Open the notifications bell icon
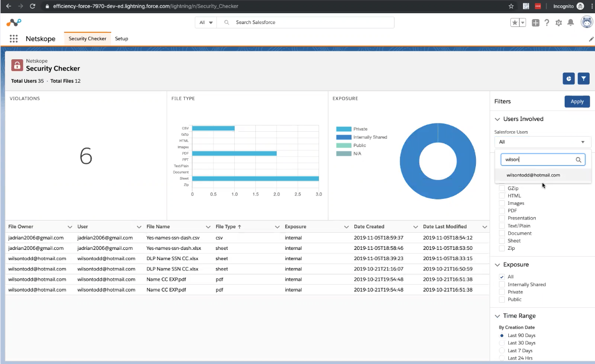The image size is (595, 364). pos(570,23)
